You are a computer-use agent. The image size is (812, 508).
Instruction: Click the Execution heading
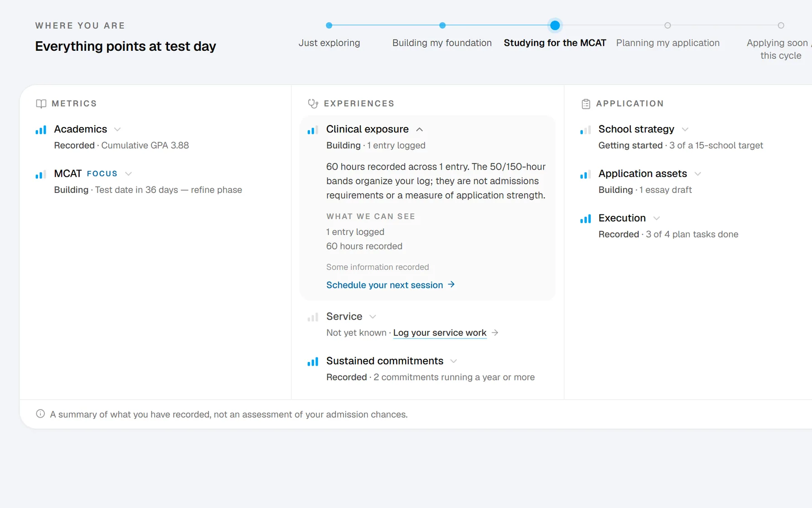click(622, 218)
